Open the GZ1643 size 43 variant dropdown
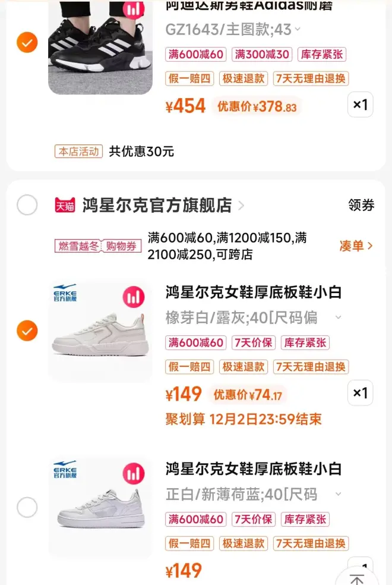392x585 pixels. 297,29
